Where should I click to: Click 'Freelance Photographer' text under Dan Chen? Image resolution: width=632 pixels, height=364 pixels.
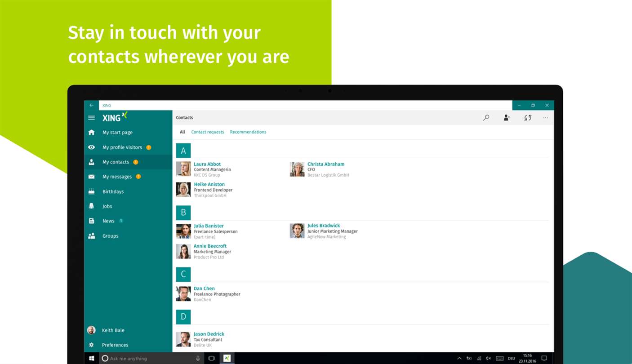tap(217, 294)
